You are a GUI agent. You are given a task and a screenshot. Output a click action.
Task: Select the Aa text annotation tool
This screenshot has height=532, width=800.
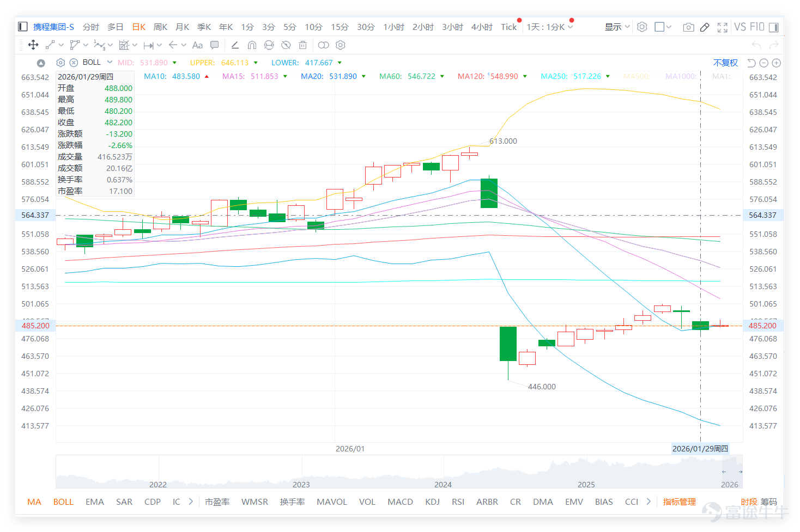coord(197,45)
